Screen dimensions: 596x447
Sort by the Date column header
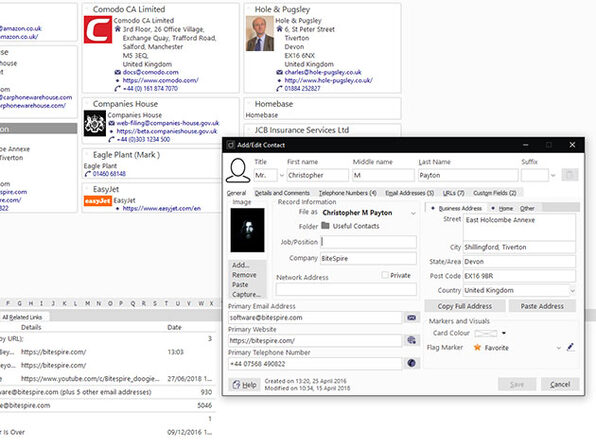tap(174, 327)
